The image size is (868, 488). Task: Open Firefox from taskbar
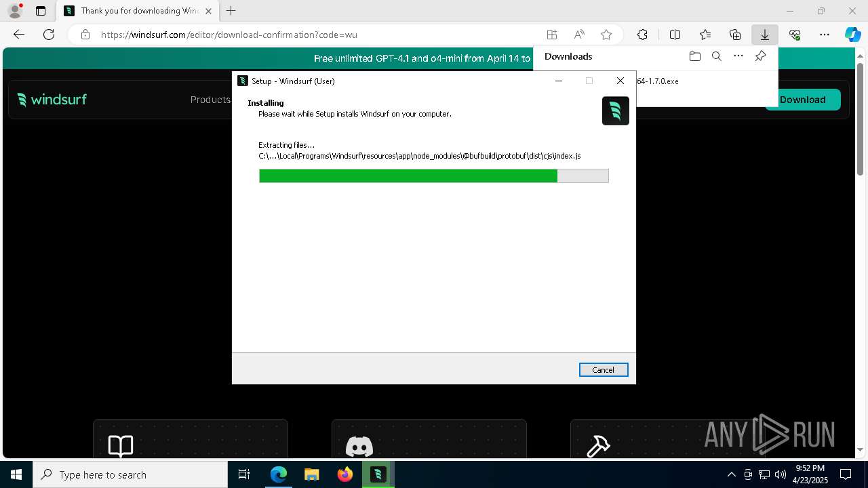point(345,474)
